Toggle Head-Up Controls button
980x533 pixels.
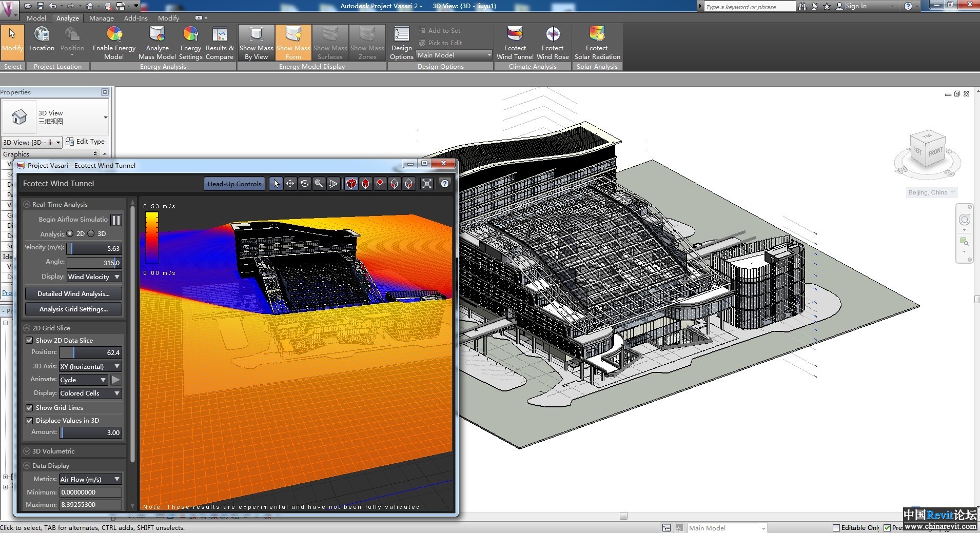point(234,184)
